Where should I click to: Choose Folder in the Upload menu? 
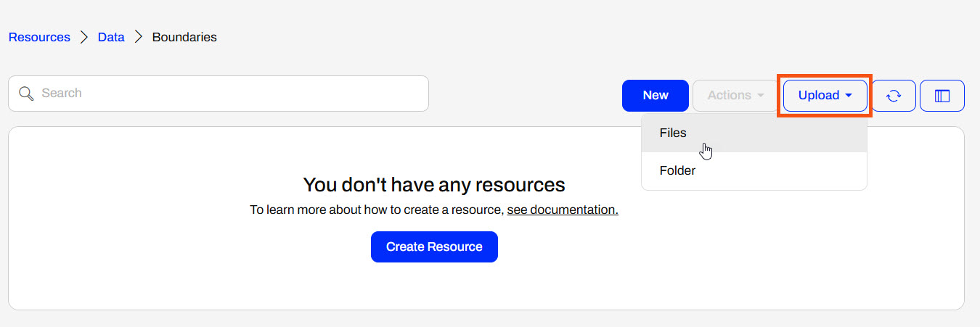coord(677,171)
